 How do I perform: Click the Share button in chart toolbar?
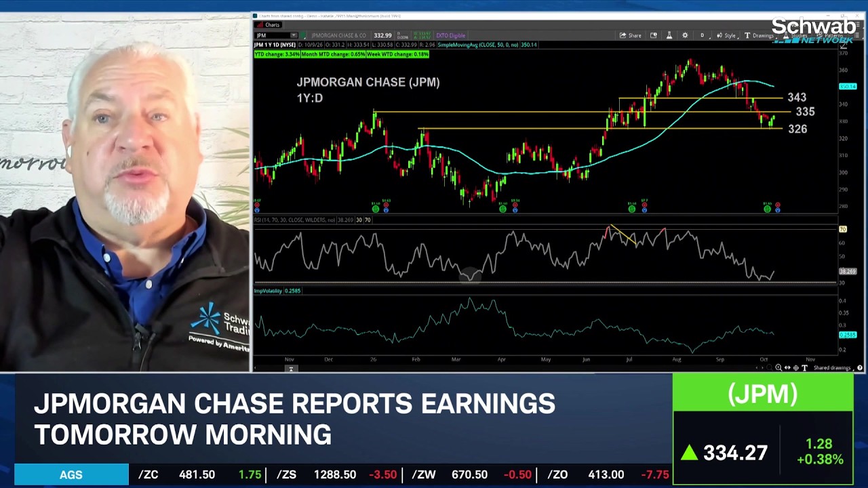[x=631, y=35]
